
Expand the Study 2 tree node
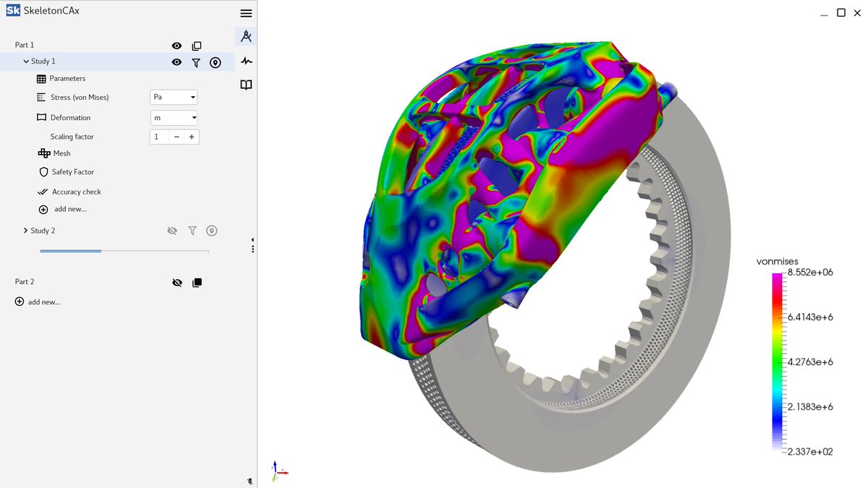[25, 231]
